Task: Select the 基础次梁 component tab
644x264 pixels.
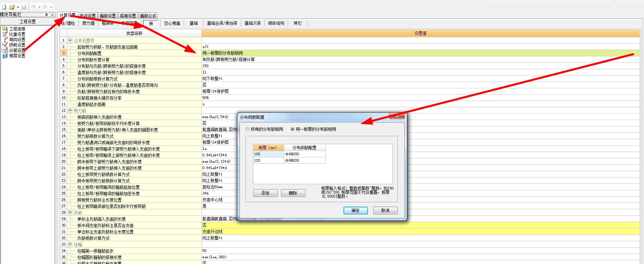Action: (252, 23)
